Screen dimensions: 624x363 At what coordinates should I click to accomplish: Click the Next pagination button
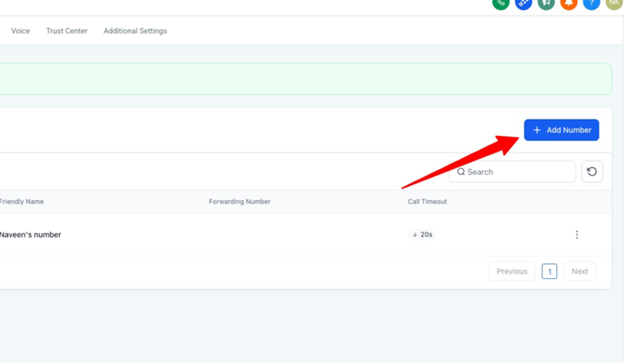[580, 271]
